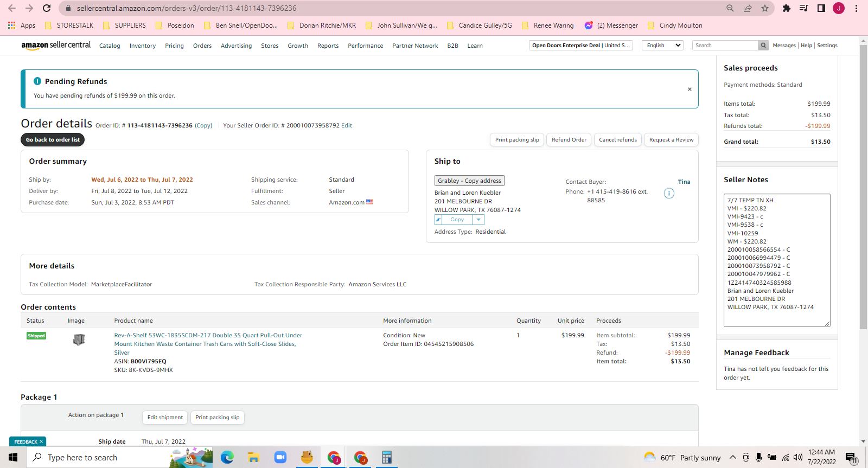Screen dimensions: 868x468
Task: Open Calculator from the taskbar
Action: (x=386, y=458)
